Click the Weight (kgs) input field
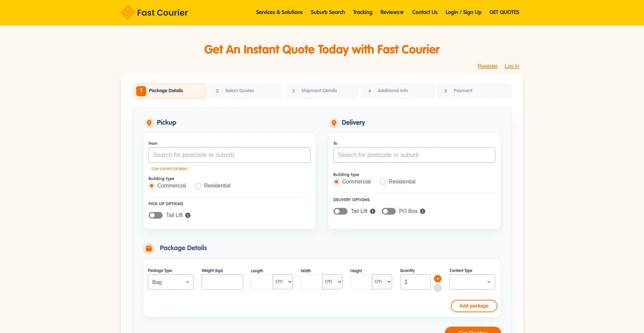Image resolution: width=644 pixels, height=333 pixels. 222,282
